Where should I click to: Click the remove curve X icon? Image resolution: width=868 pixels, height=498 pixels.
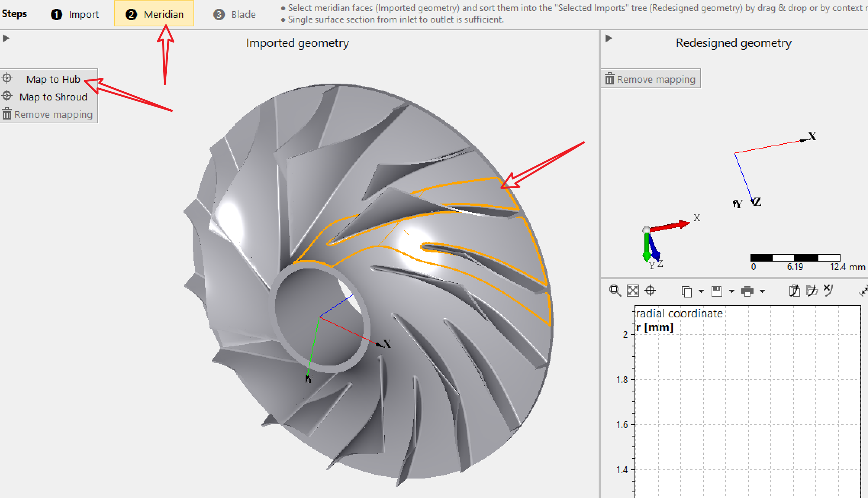[x=828, y=290]
